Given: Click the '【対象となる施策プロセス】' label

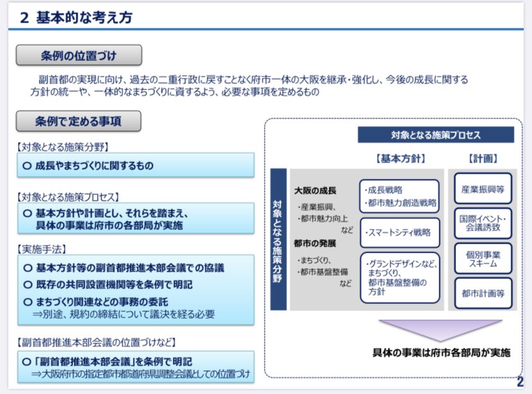Looking at the screenshot, I should (69, 197).
